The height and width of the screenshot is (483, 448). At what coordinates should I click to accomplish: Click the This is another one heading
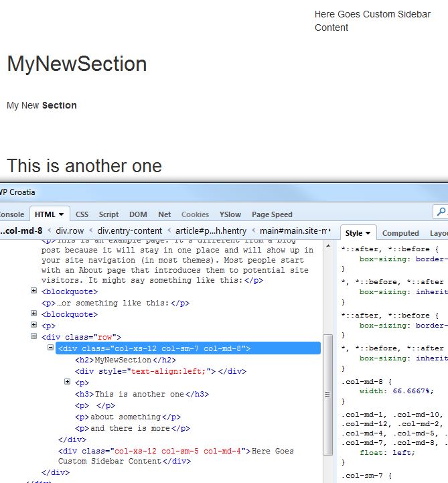pos(84,165)
